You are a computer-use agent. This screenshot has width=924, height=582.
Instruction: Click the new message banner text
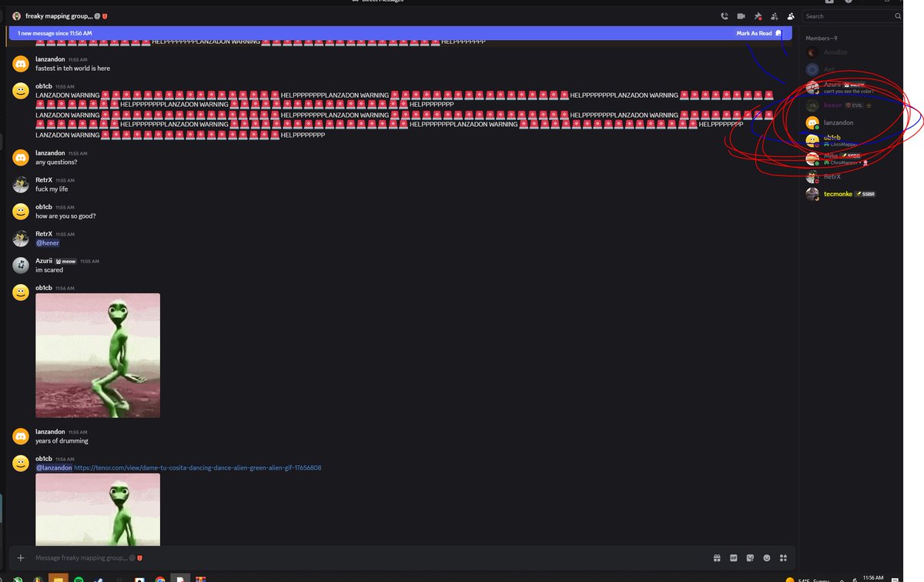pos(55,33)
